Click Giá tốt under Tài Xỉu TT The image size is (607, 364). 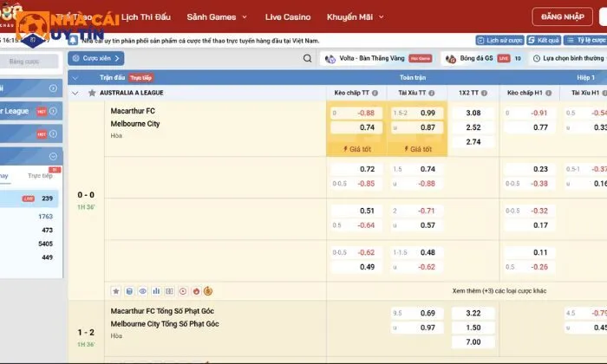[x=417, y=149]
